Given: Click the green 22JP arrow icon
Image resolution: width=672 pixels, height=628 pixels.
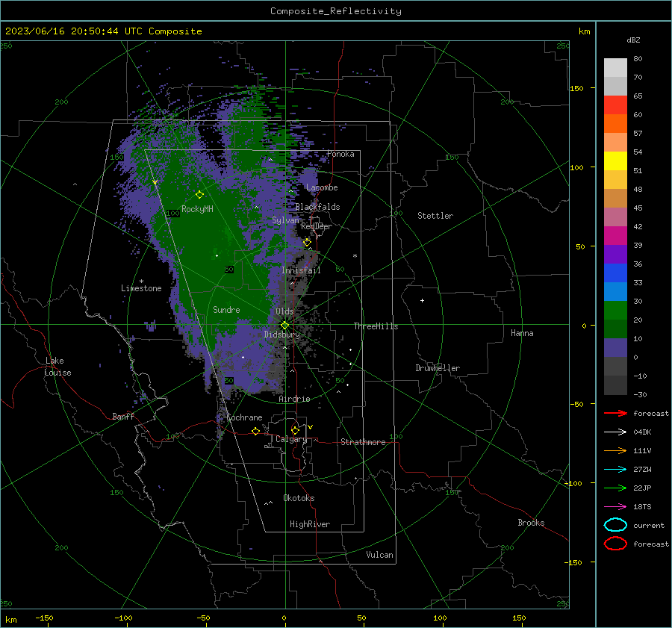Looking at the screenshot, I should 615,488.
